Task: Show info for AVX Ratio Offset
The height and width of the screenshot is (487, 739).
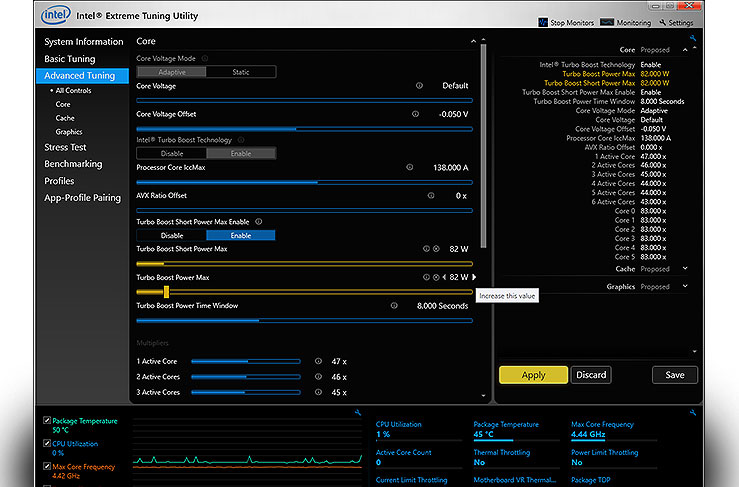Action: coord(431,196)
